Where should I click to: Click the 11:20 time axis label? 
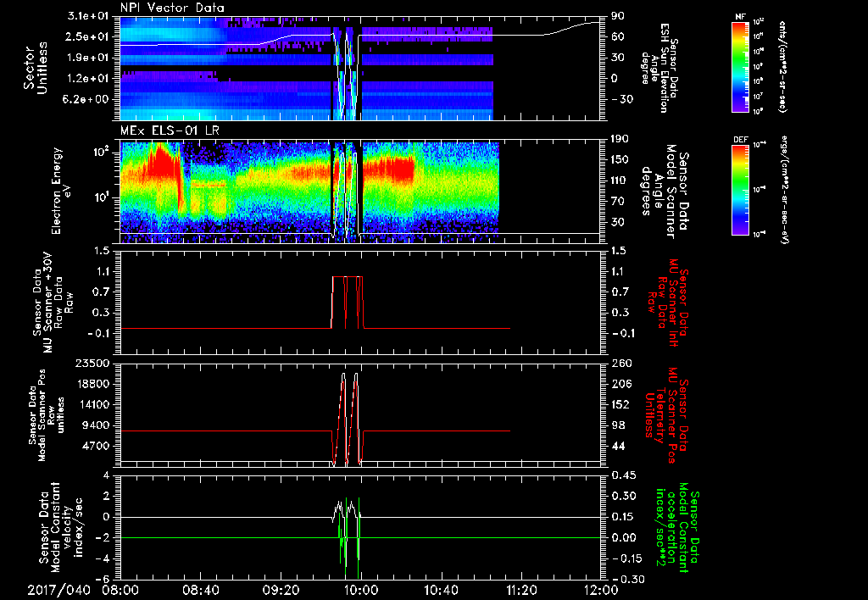(x=521, y=590)
